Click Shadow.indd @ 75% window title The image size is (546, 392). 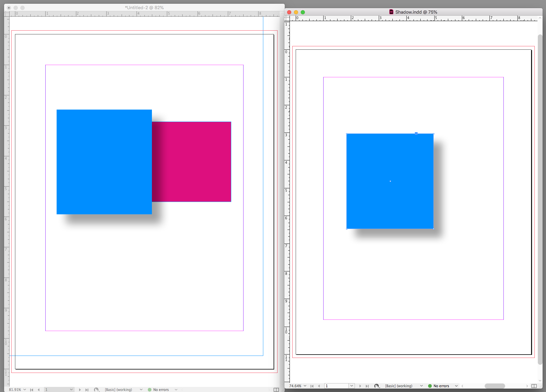416,12
